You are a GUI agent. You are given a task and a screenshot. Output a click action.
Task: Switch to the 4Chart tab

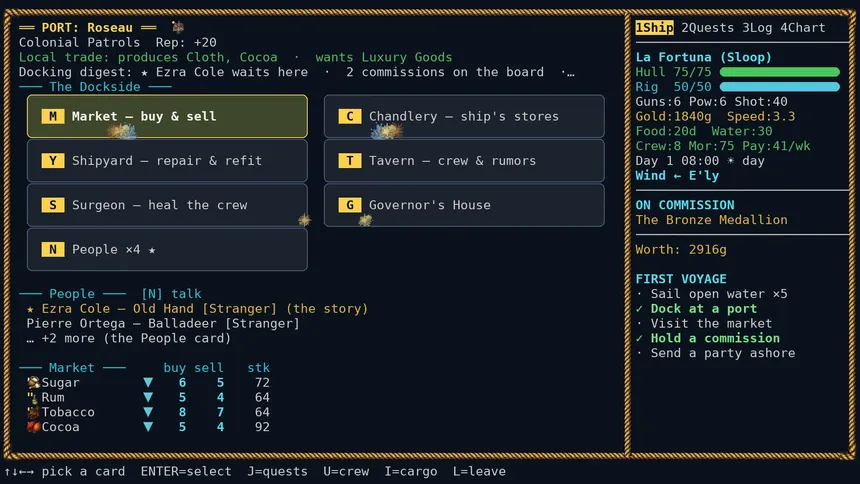802,27
